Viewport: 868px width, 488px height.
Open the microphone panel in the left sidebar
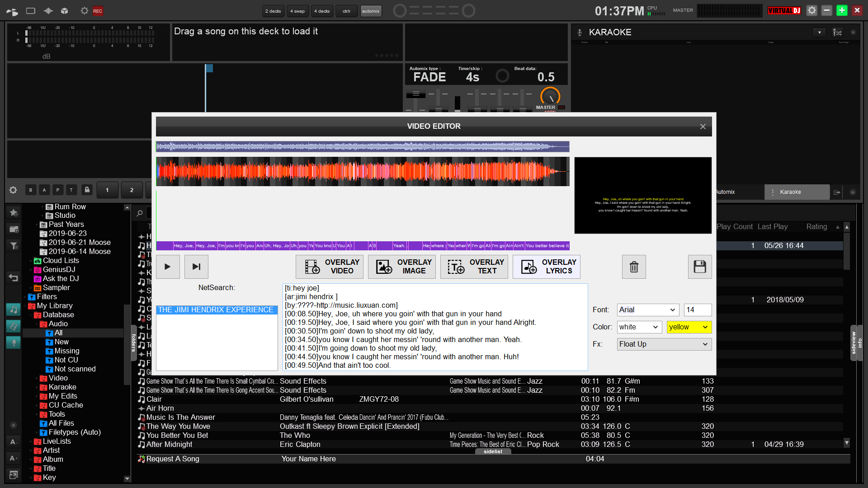click(x=13, y=343)
